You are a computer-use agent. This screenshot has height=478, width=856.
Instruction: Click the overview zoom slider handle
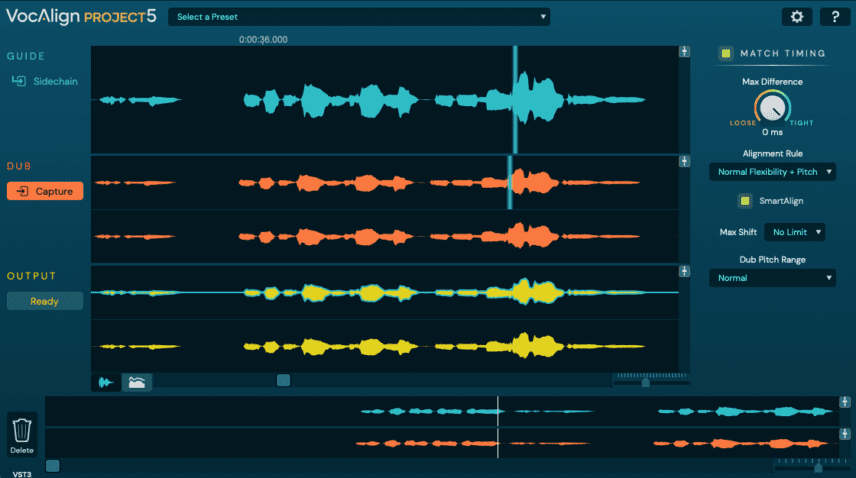coord(818,468)
